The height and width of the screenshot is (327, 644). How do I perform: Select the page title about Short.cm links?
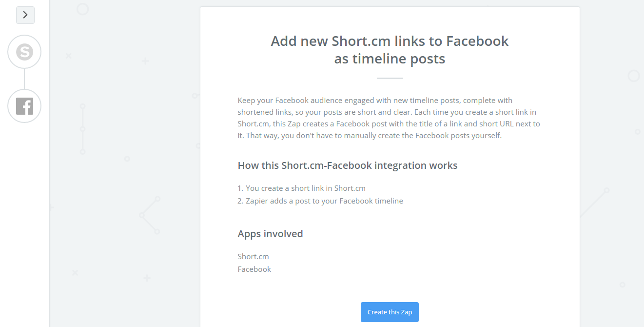(390, 49)
